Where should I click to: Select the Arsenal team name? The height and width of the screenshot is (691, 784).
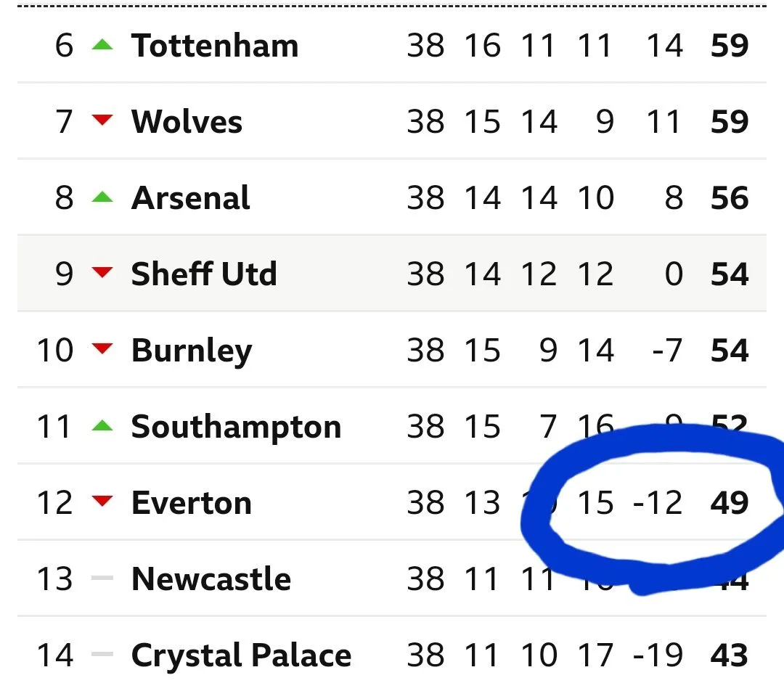tap(190, 198)
